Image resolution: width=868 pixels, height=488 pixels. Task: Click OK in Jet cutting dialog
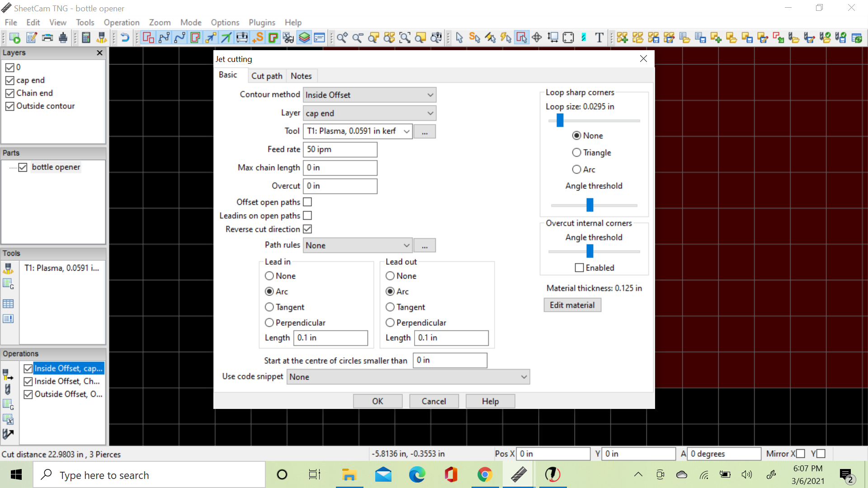pos(377,401)
